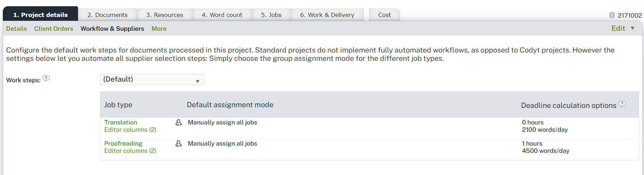Go to the 4. Word count tab

point(222,15)
